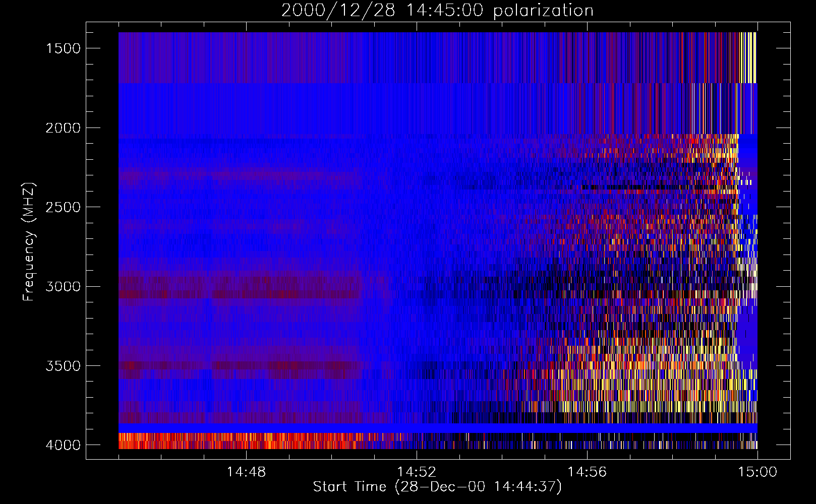The width and height of the screenshot is (816, 504).
Task: Click the 'Frequency (MHZ)' axis label
Action: (29, 242)
